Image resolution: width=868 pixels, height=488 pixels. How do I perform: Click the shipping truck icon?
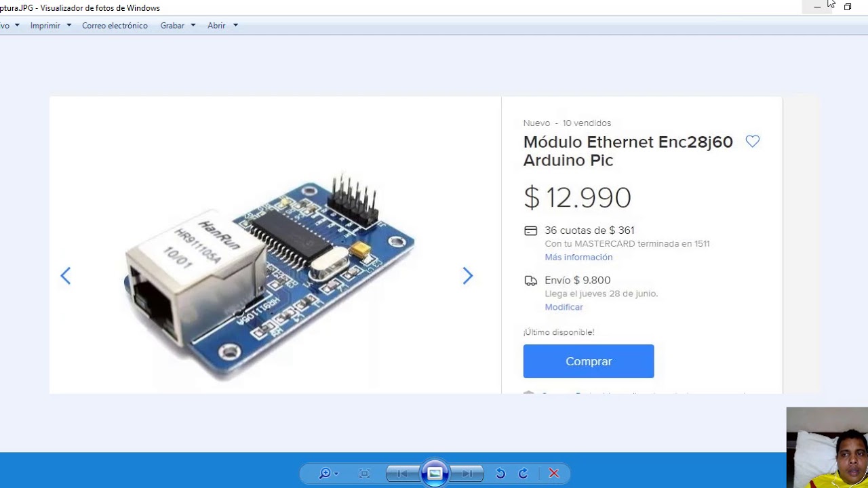pos(531,281)
